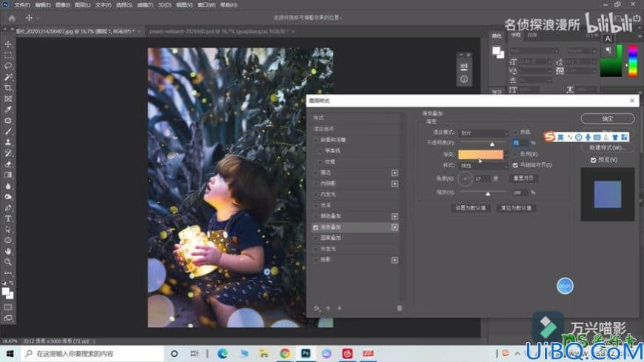The image size is (644, 362).
Task: Enable the Texture (纹理) sub-effect
Action: click(x=320, y=162)
